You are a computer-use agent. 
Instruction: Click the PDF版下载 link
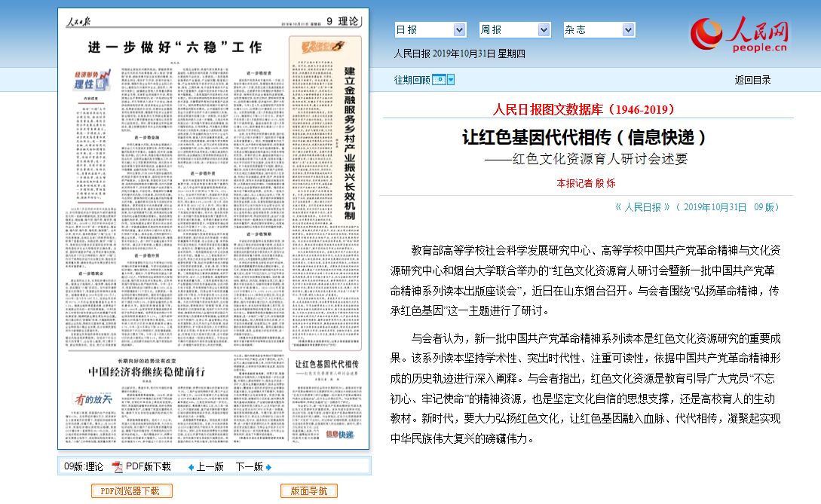click(x=148, y=466)
